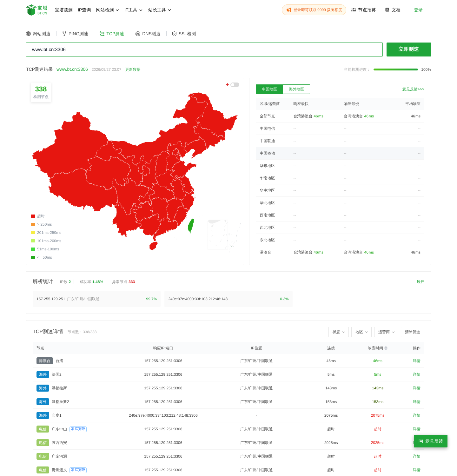Viewport: 457px width, 476px height.
Task: Click the detection progress bar
Action: pyautogui.click(x=396, y=69)
